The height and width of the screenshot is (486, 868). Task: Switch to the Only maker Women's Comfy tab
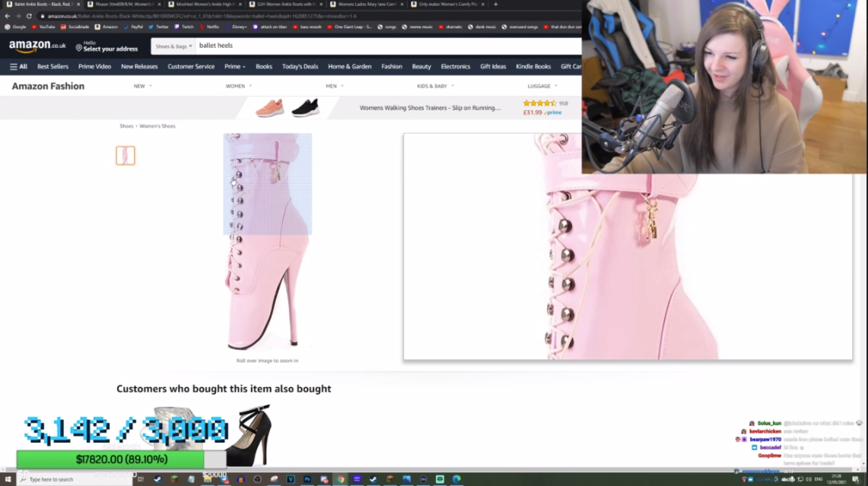pyautogui.click(x=448, y=5)
